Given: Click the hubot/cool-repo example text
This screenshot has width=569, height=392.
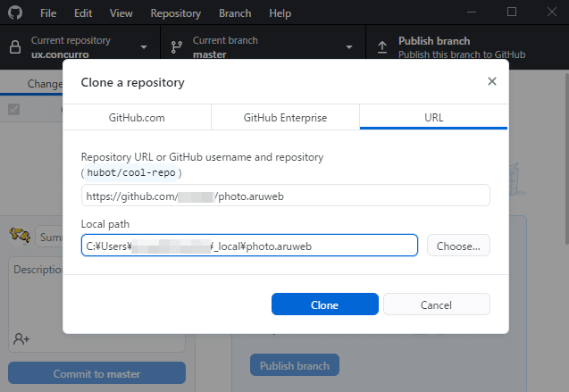Looking at the screenshot, I should (131, 172).
